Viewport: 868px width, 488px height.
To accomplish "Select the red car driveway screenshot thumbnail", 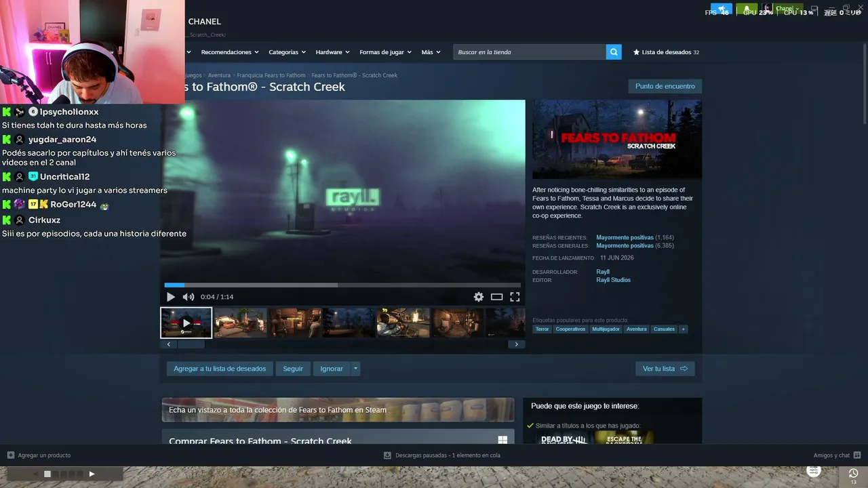I will click(x=241, y=323).
